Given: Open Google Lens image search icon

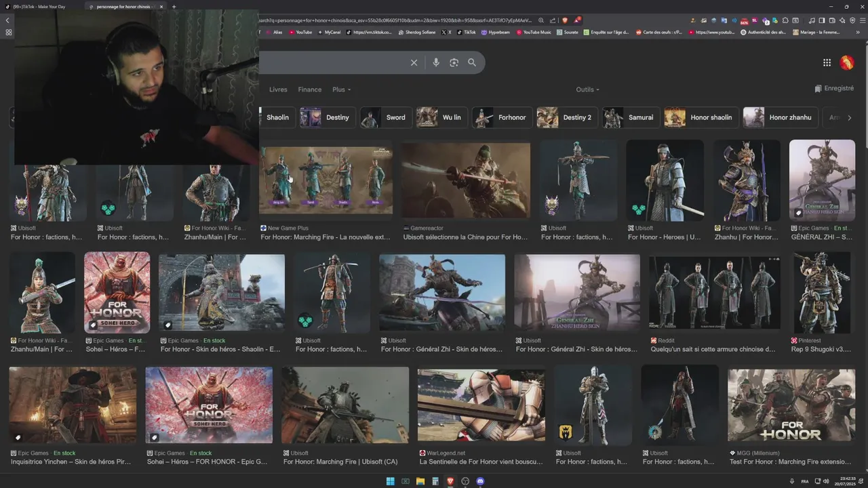Looking at the screenshot, I should 454,62.
